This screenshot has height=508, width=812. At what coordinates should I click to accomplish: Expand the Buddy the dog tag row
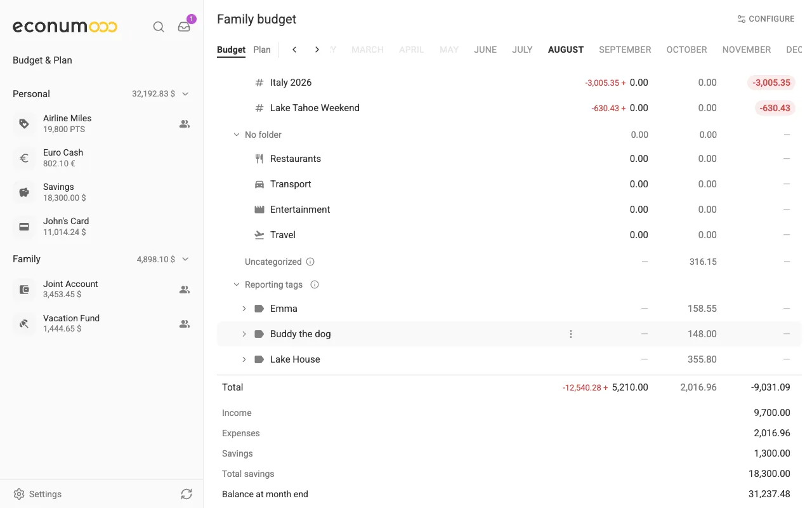coord(244,334)
